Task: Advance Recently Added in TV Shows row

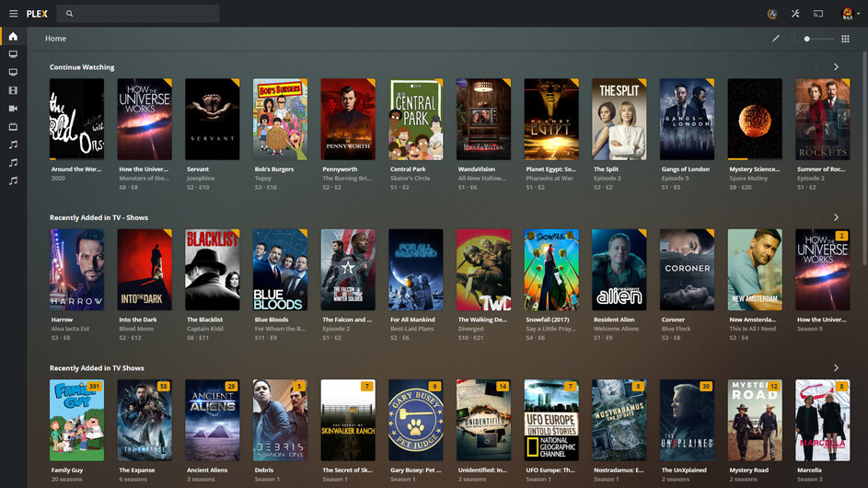Action: [x=836, y=367]
